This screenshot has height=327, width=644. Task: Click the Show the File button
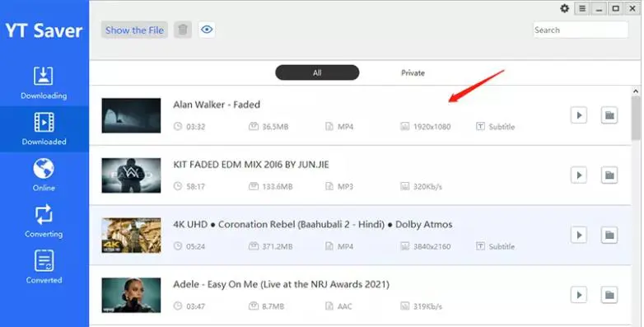click(x=134, y=30)
